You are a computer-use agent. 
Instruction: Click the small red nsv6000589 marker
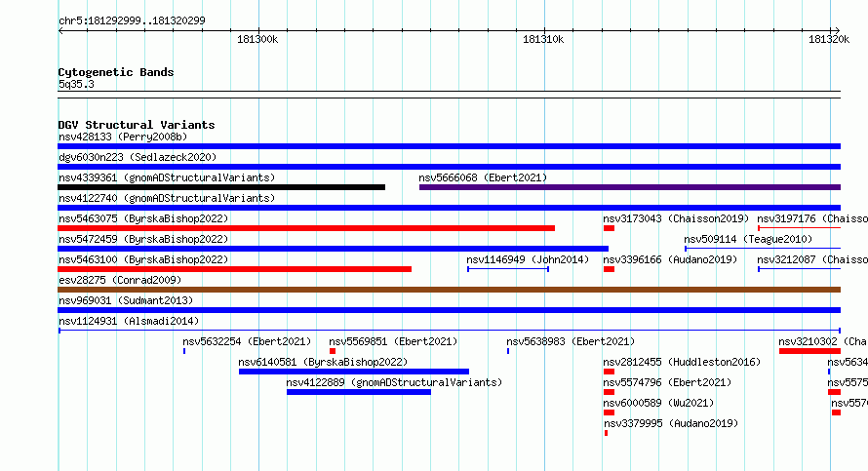(609, 412)
